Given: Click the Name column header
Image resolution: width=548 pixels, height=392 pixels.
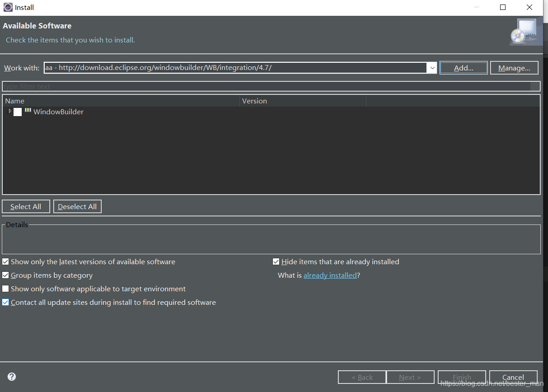Looking at the screenshot, I should pos(121,101).
